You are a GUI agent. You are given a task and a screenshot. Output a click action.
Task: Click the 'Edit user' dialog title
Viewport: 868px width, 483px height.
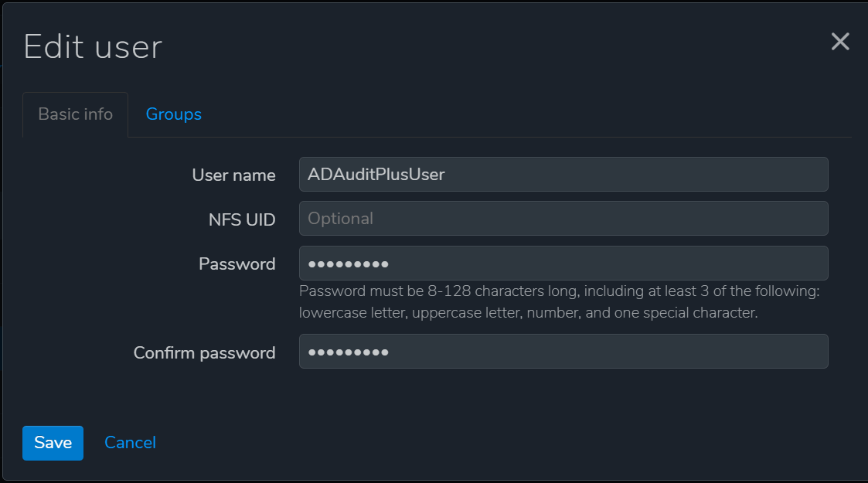coord(93,46)
